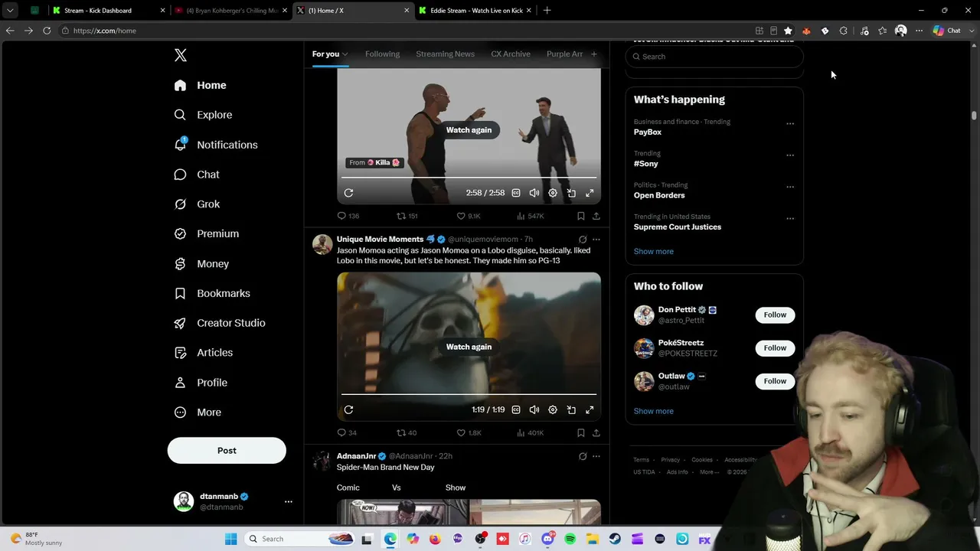Go back in the browser

(10, 31)
